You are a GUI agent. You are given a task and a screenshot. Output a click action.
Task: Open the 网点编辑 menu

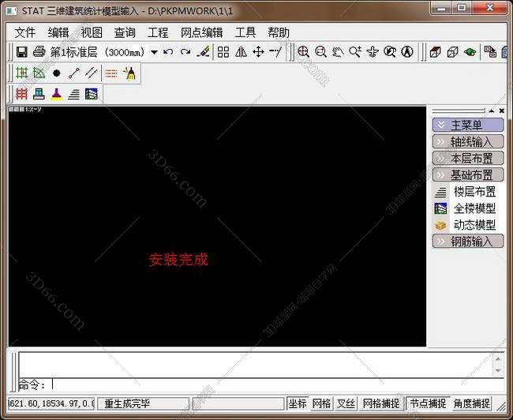201,32
